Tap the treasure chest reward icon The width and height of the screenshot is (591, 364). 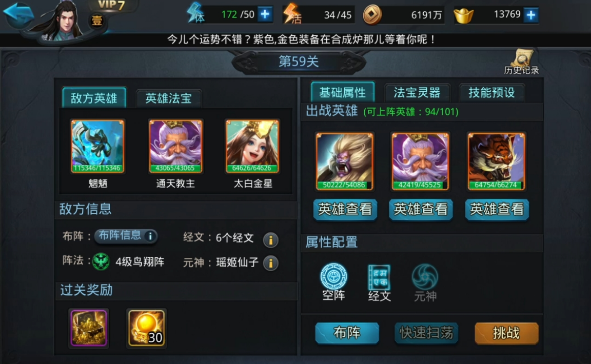89,328
